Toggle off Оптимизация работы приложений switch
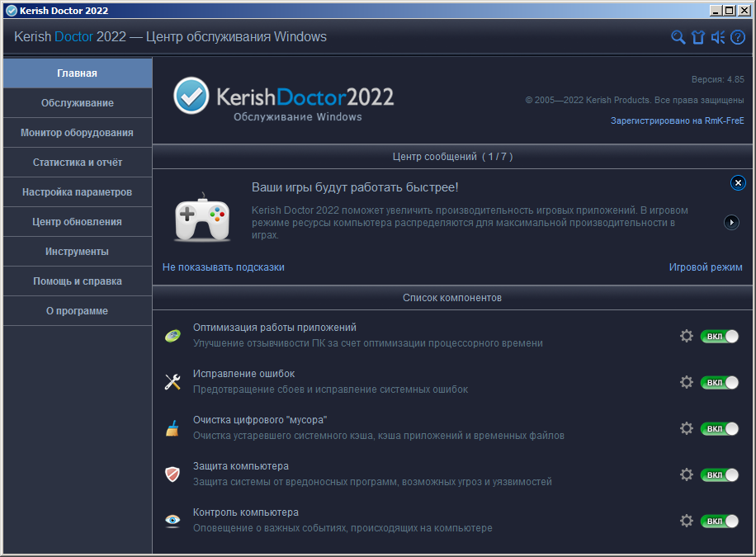 (x=720, y=336)
